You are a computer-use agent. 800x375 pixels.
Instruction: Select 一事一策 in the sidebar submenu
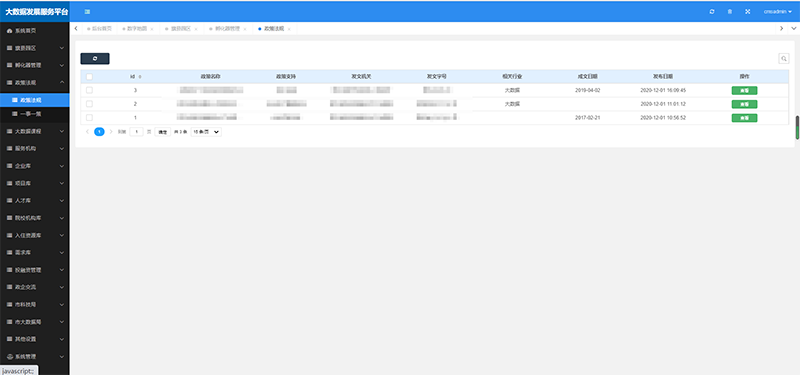tap(35, 114)
